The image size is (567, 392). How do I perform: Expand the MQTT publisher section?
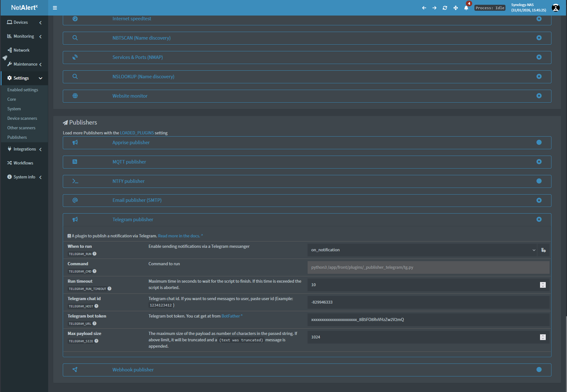(129, 162)
